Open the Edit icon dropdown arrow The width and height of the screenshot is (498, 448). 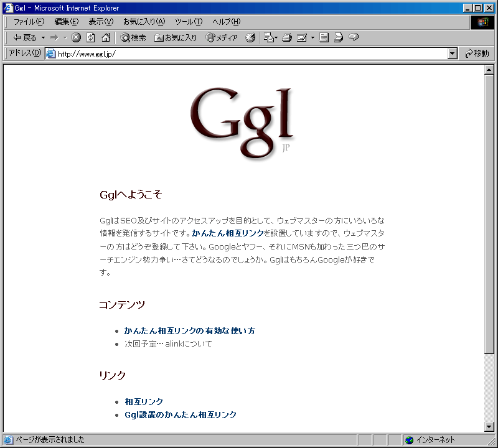click(x=312, y=38)
